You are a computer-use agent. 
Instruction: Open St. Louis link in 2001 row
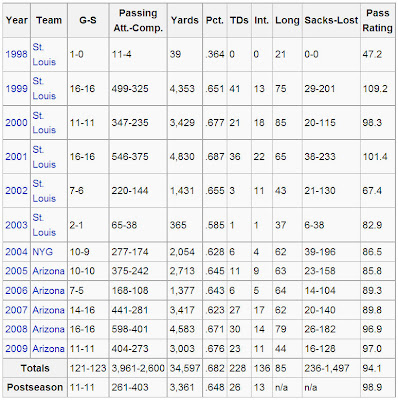click(44, 157)
